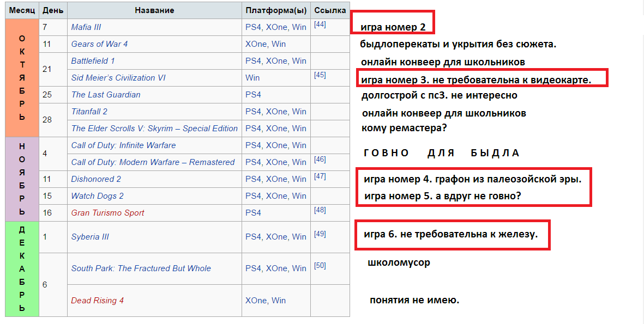Open the Battlefield 1 article link
The width and height of the screenshot is (644, 324).
[x=93, y=60]
